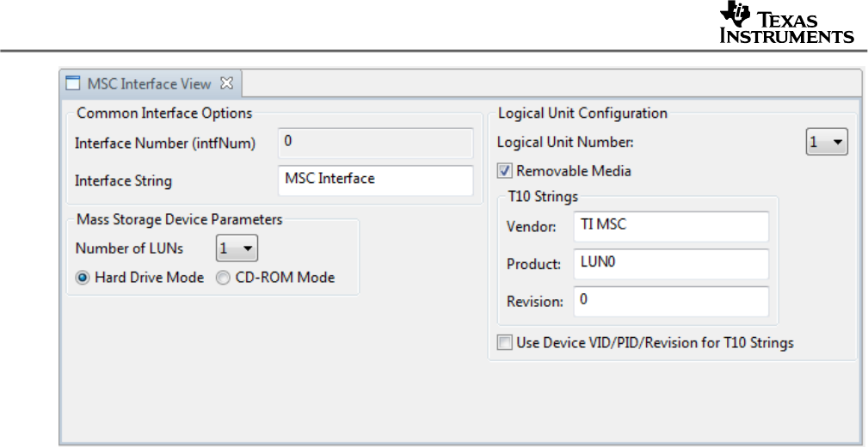The image size is (868, 447).
Task: Click the Mass Storage Device Parameters heading
Action: point(179,219)
